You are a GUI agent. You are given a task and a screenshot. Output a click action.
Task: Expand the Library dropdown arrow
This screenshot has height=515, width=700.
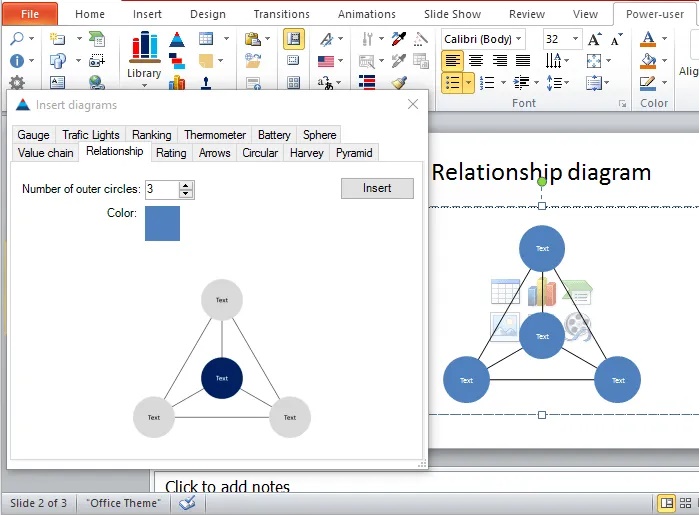[144, 85]
